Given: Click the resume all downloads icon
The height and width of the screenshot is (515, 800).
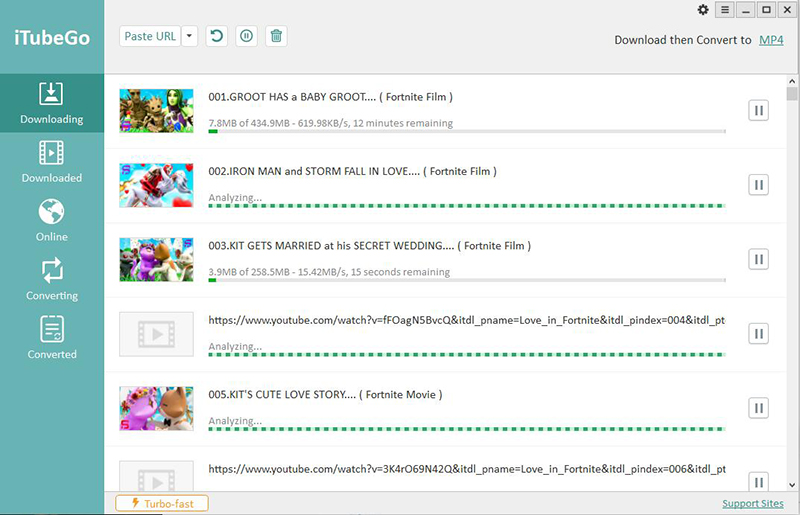Looking at the screenshot, I should [x=217, y=36].
